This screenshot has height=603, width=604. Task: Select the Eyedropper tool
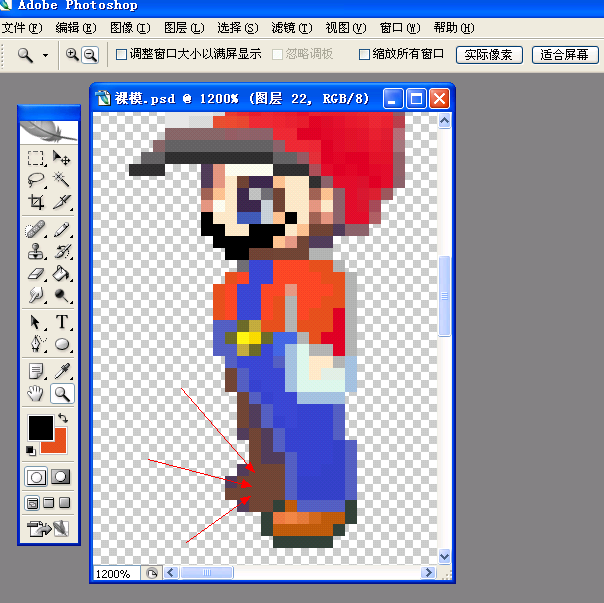click(x=61, y=371)
